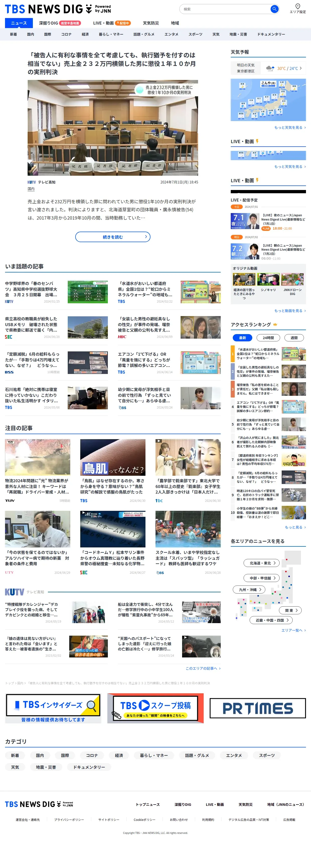This screenshot has height=868, width=311.
Task: Open the 経済 subnavigation item
Action: tap(85, 34)
